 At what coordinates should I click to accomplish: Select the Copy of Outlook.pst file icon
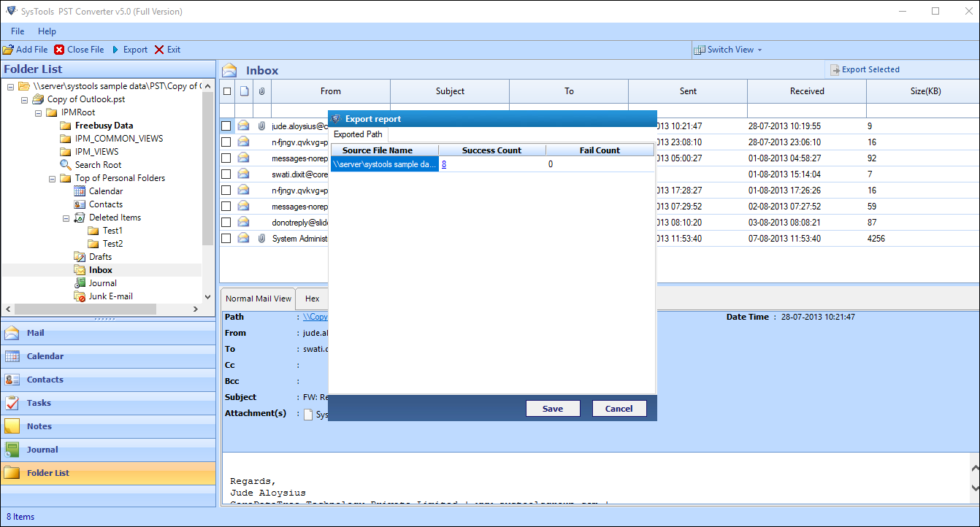38,99
